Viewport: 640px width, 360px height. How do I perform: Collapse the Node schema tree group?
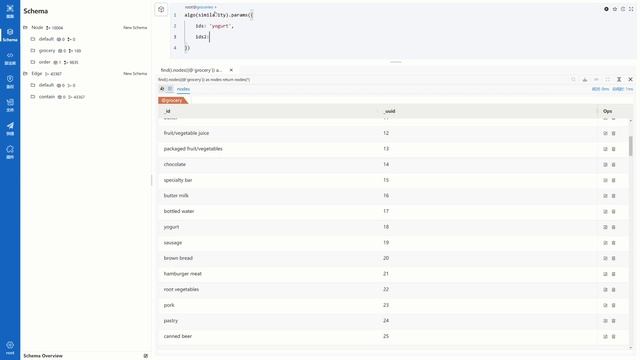click(x=25, y=27)
